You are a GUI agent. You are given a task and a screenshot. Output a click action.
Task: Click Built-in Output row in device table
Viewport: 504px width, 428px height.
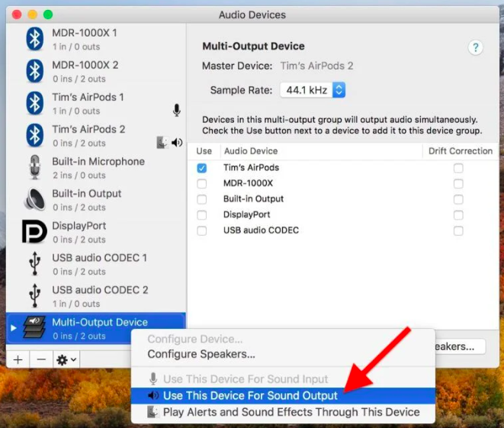343,199
